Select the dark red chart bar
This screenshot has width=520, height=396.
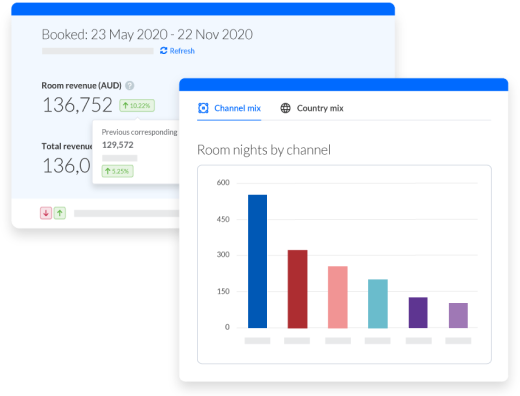pyautogui.click(x=297, y=289)
